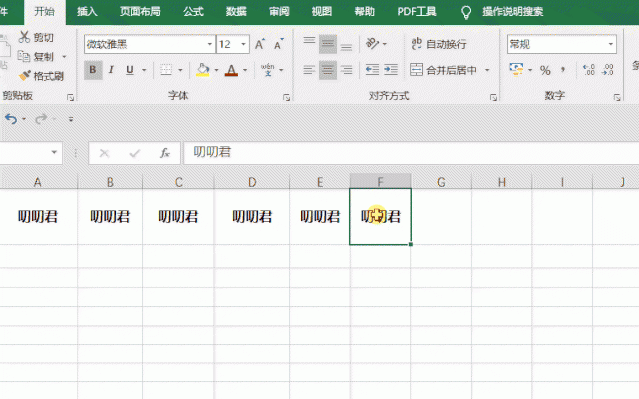Decrease the cell indent
Viewport: 639px width, 399px height.
[372, 70]
